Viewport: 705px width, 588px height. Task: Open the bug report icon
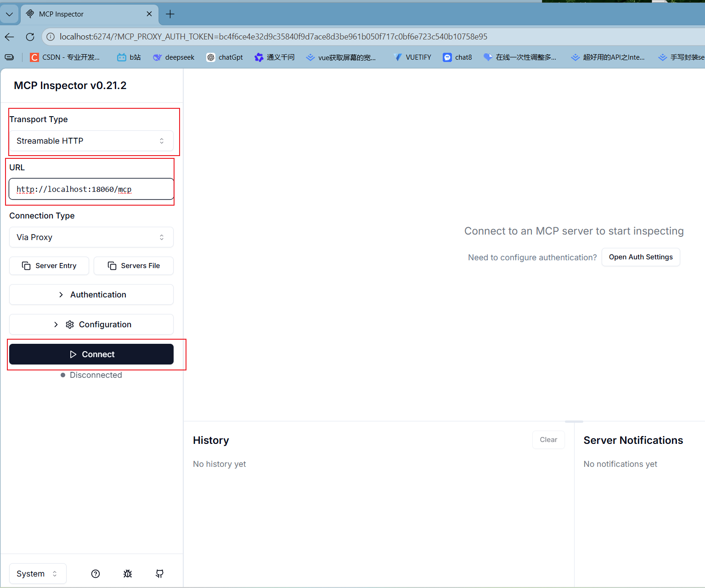[128, 574]
